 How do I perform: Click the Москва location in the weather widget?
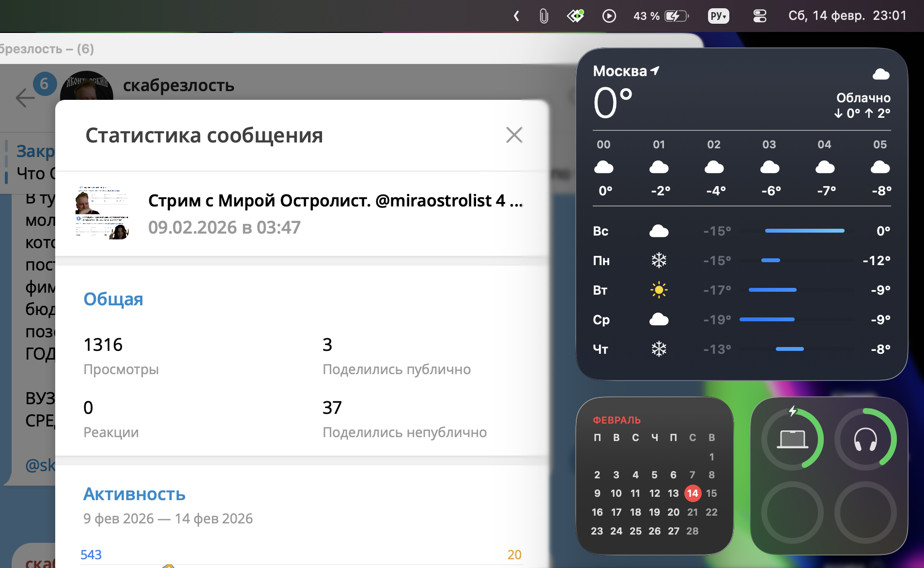pyautogui.click(x=626, y=71)
